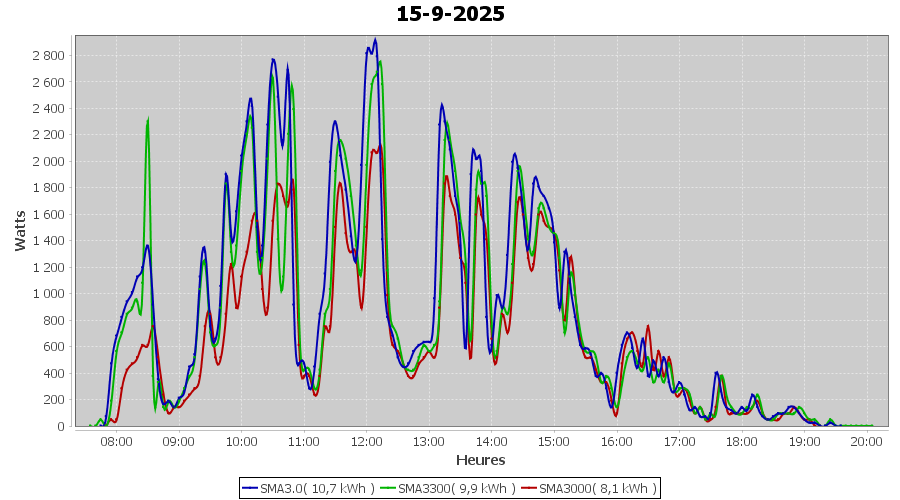Click the 2 000 y-axis tick label
The height and width of the screenshot is (500, 900).
point(49,161)
